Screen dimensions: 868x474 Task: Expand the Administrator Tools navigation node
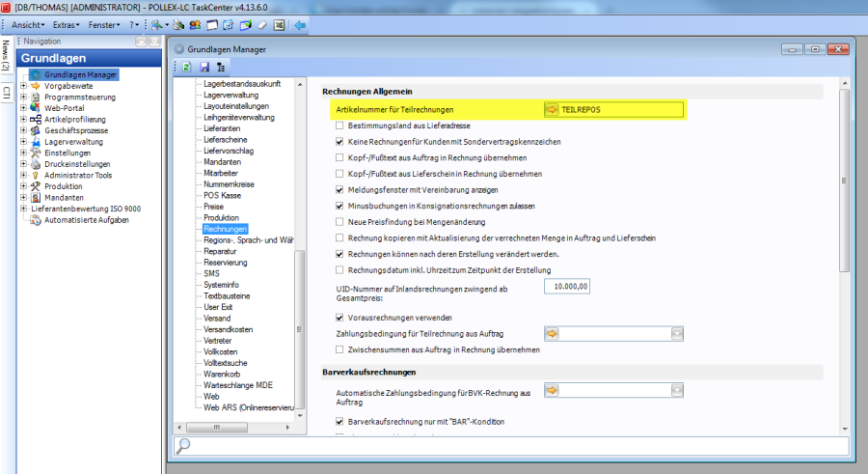pos(23,175)
